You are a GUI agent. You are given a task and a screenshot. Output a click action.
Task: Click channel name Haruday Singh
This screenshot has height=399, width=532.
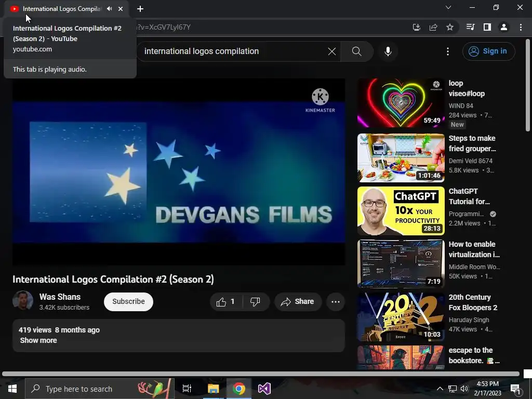[469, 320]
